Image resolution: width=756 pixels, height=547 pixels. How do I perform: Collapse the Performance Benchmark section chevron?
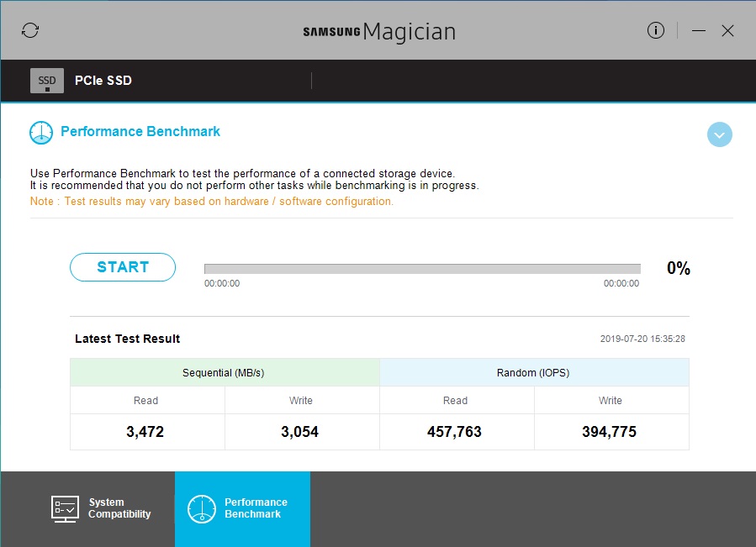pyautogui.click(x=719, y=134)
